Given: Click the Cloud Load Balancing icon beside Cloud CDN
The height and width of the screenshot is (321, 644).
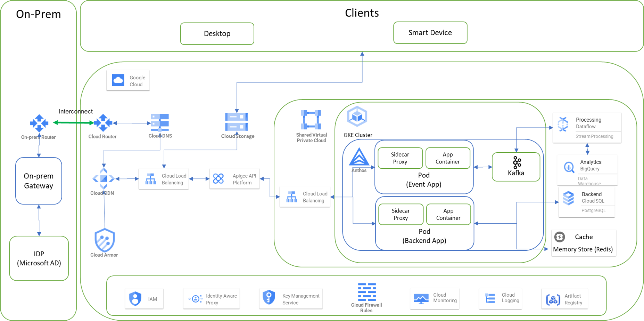Looking at the screenshot, I should (150, 179).
